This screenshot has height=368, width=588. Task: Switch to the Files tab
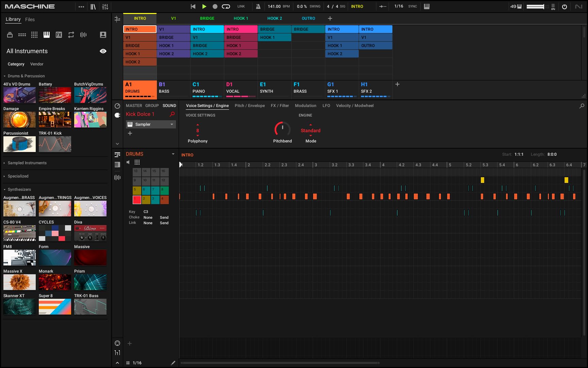pyautogui.click(x=30, y=19)
